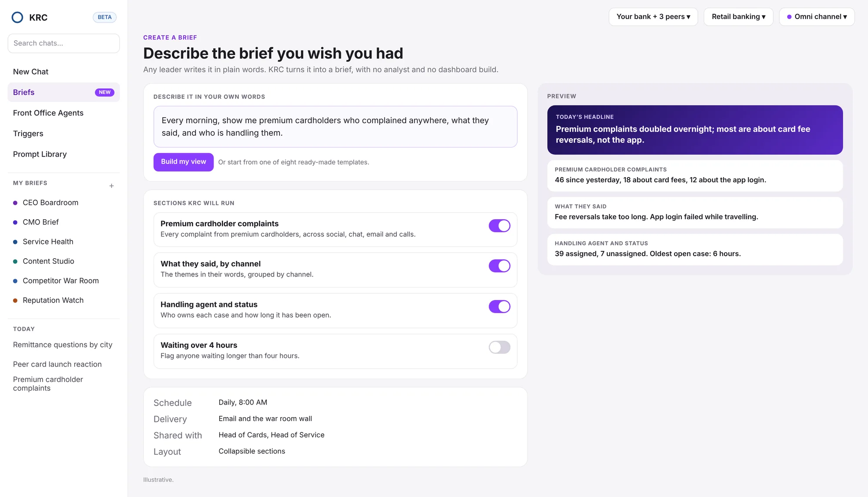868x497 pixels.
Task: Select the Service Health brief
Action: (64, 242)
